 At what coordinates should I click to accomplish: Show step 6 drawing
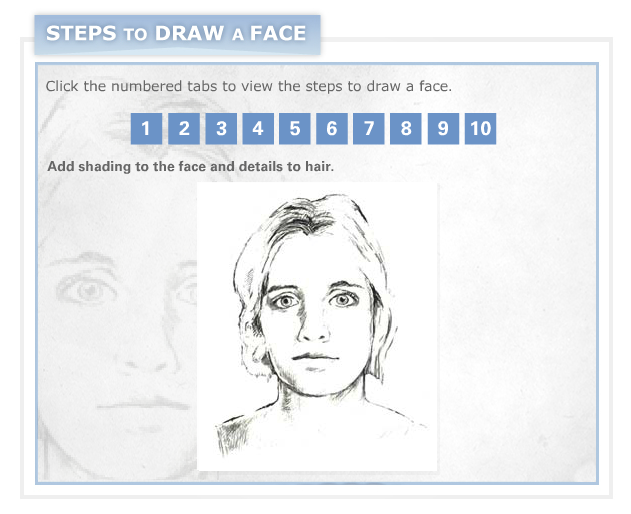332,128
